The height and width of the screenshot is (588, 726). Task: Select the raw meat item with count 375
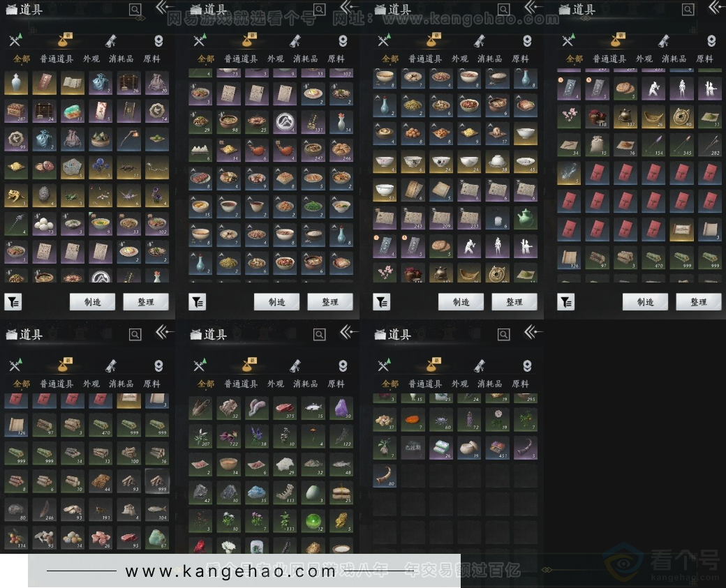coord(285,407)
